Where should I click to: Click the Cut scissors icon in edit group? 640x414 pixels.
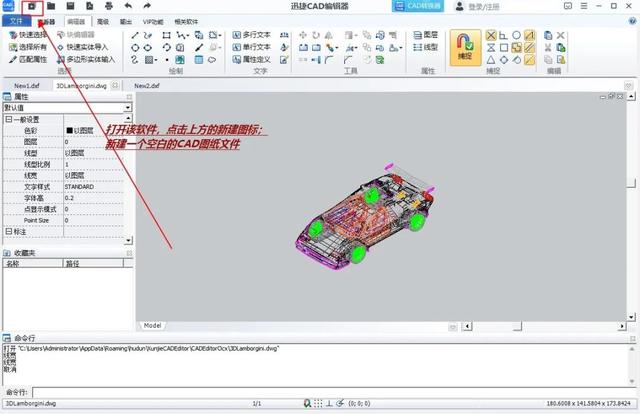[x=548, y=48]
